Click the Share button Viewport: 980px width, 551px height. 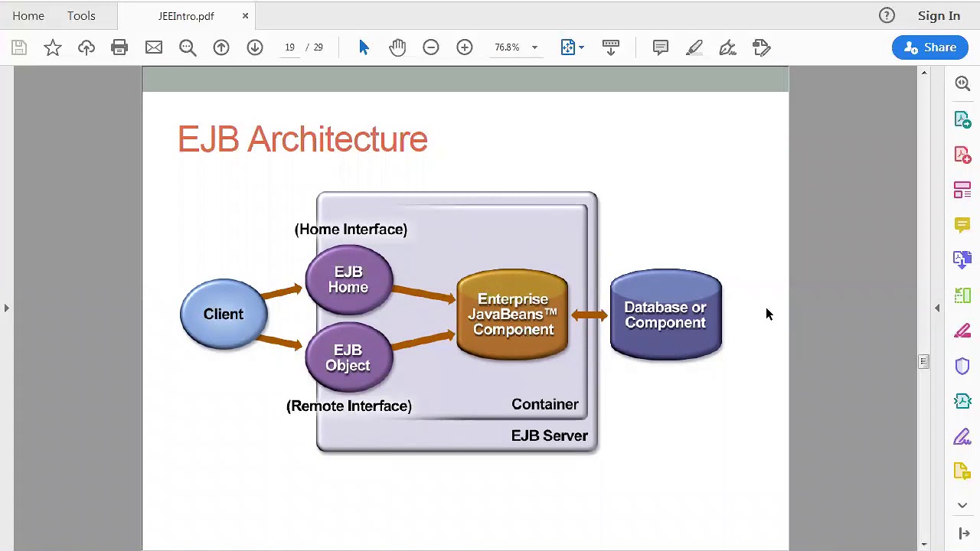coord(929,47)
